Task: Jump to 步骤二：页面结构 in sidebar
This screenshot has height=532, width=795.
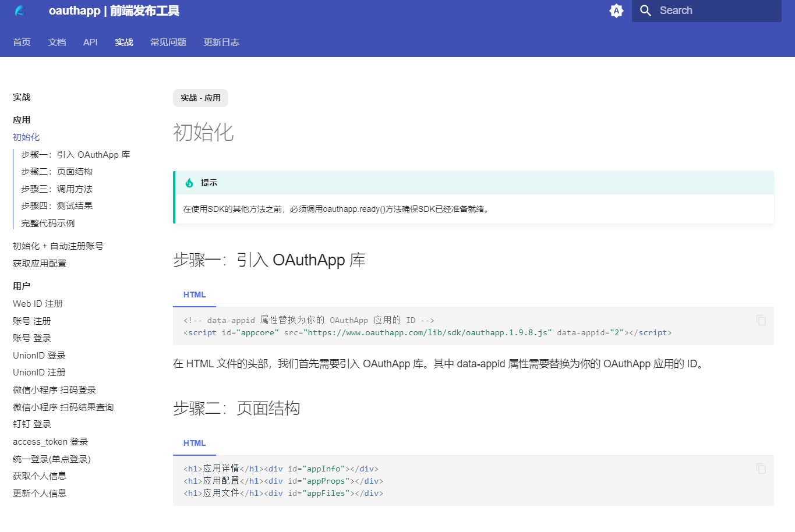Action: pos(56,172)
